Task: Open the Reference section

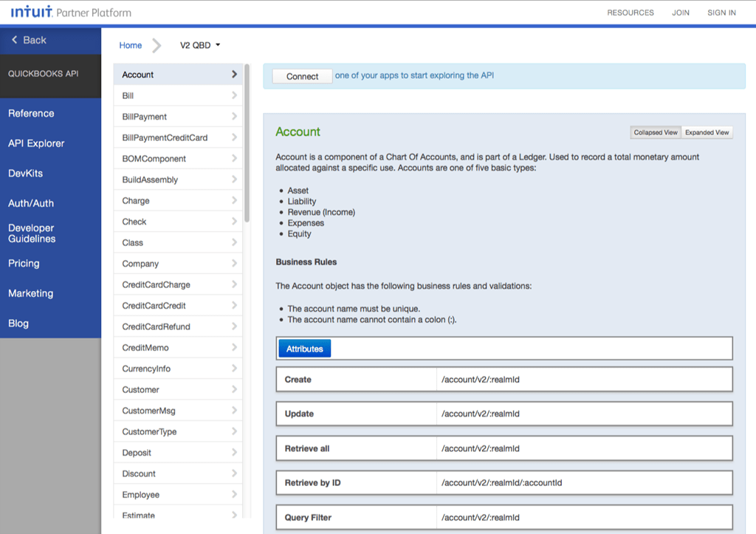Action: coord(31,113)
